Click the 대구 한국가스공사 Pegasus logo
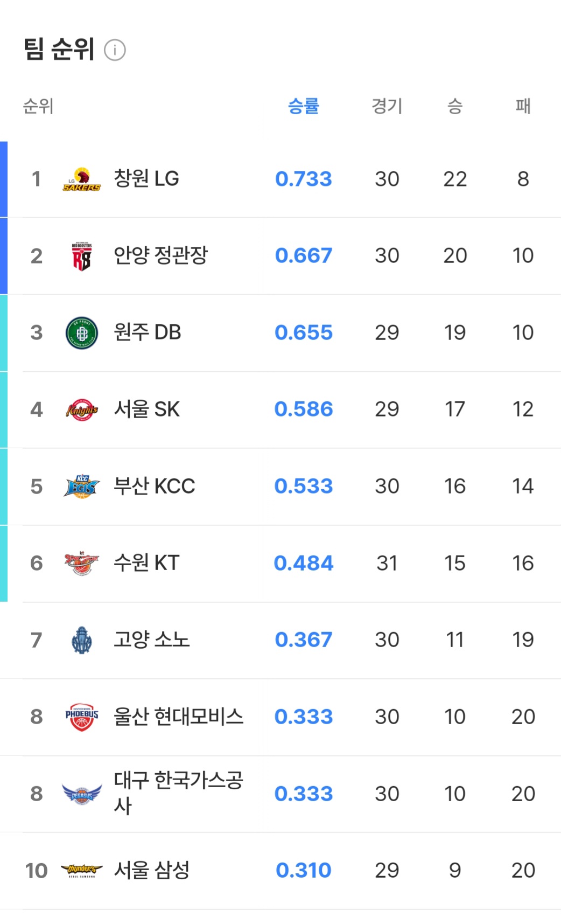The height and width of the screenshot is (924, 561). 82,794
